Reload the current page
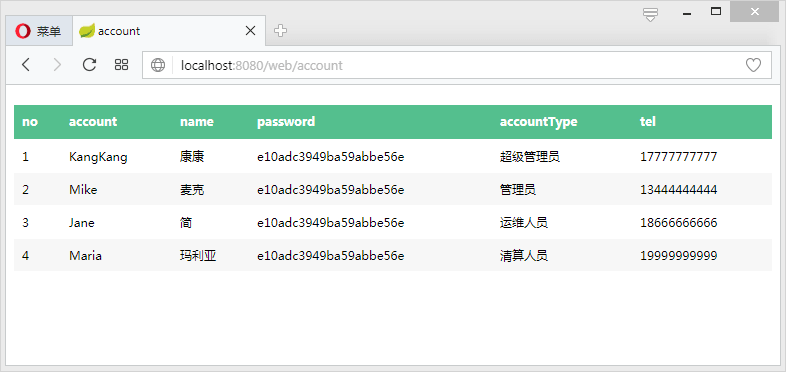Image resolution: width=786 pixels, height=372 pixels. 89,65
